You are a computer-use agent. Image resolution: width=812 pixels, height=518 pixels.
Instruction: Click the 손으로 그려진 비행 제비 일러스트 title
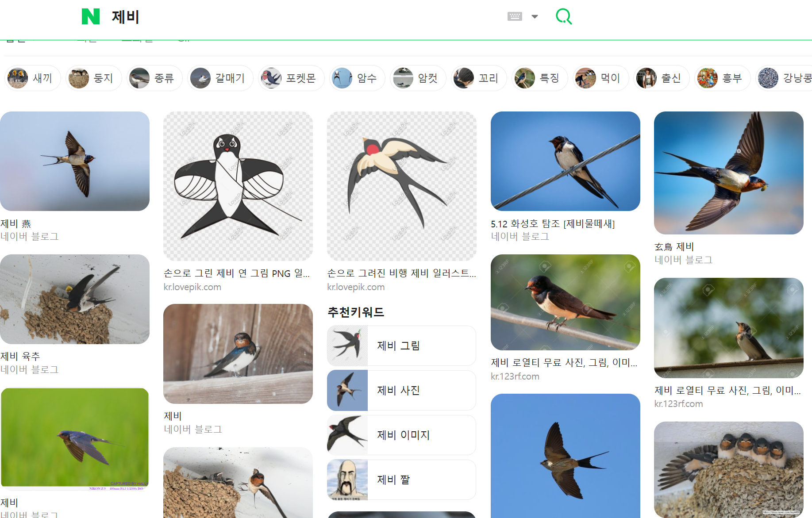pos(401,273)
